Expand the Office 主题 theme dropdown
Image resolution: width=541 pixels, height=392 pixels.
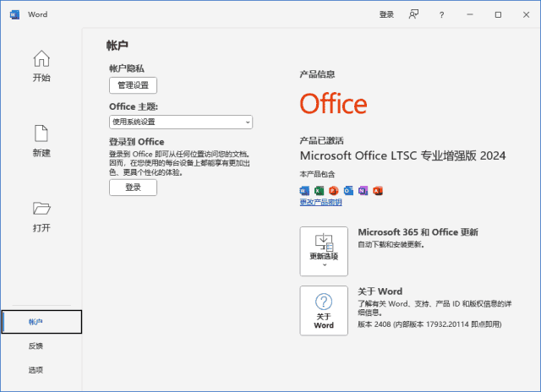(x=181, y=122)
